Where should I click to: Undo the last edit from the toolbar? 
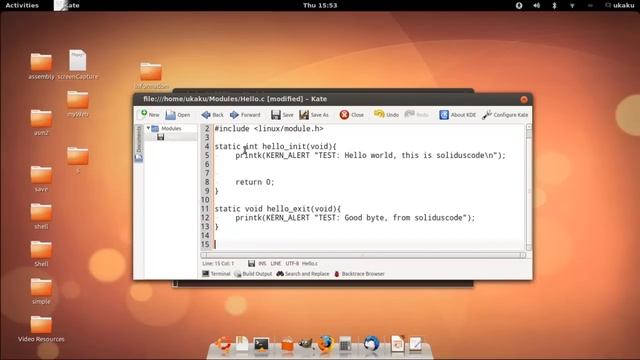[386, 115]
